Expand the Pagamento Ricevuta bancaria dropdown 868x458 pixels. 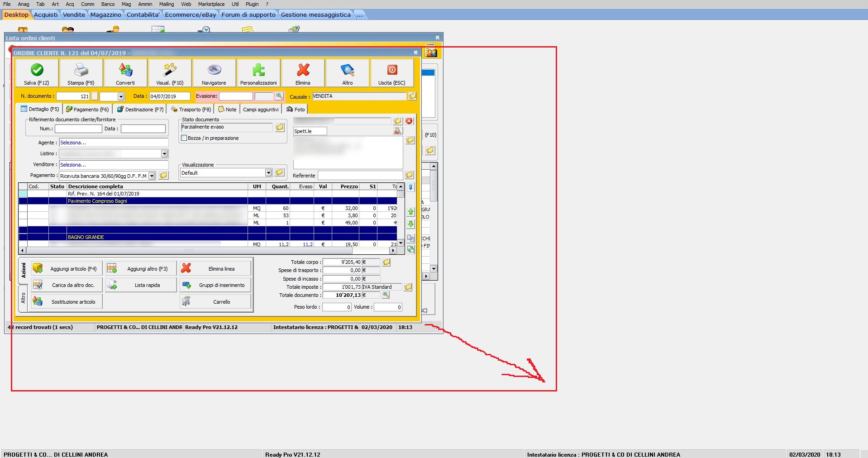click(152, 176)
